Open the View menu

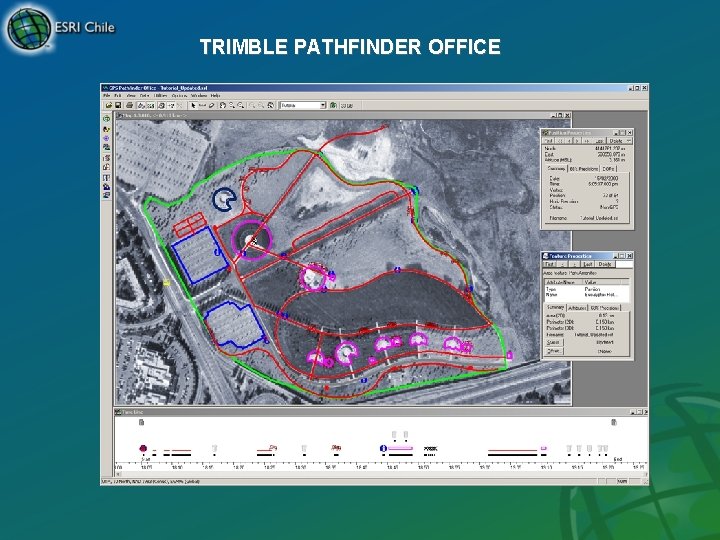131,96
